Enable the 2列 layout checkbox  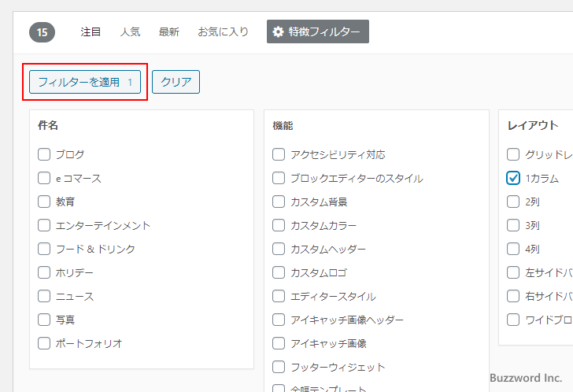pos(513,202)
